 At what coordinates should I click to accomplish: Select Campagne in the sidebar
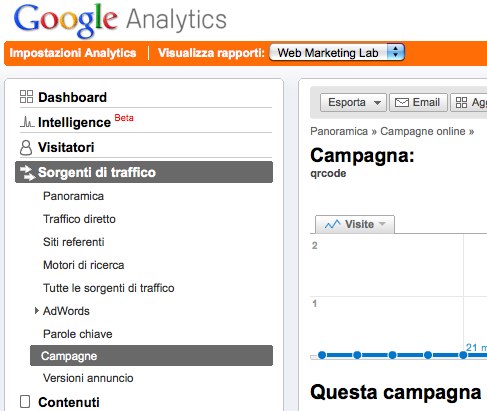pos(151,356)
